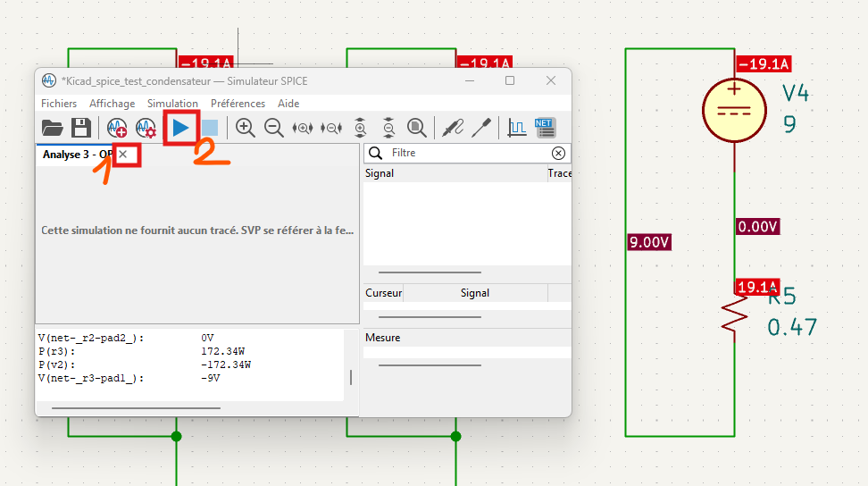
Task: Open the Fichiers menu
Action: tap(59, 104)
